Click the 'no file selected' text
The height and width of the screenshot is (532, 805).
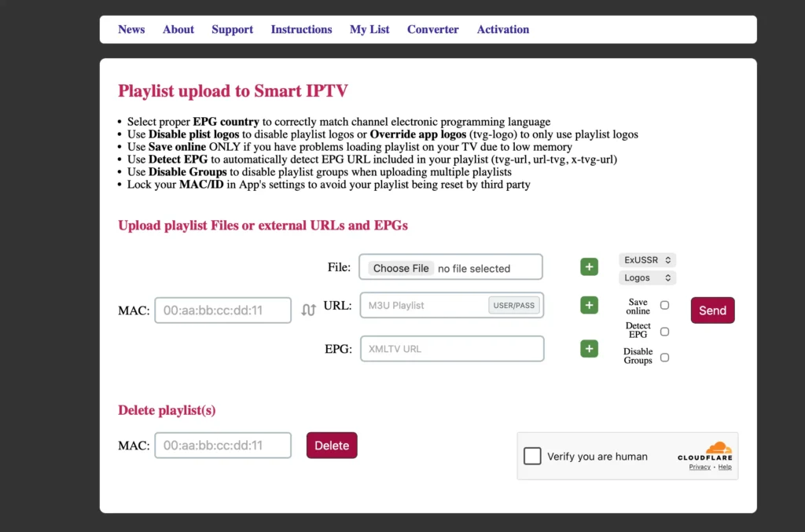click(474, 268)
